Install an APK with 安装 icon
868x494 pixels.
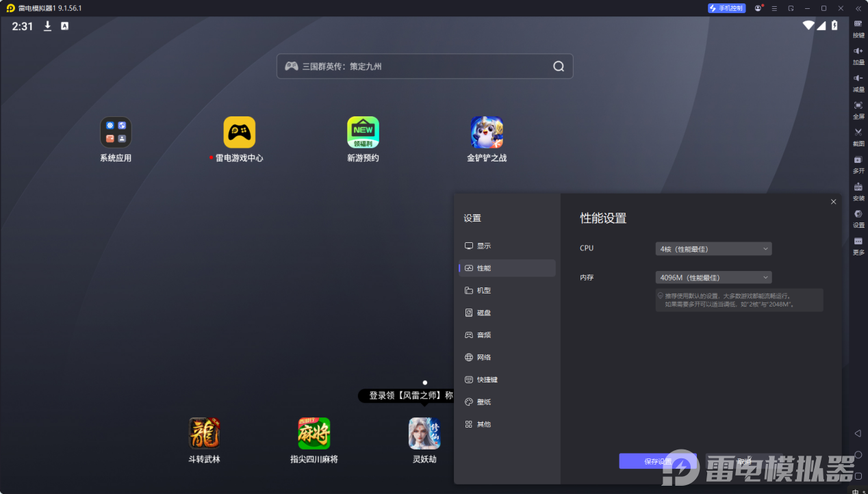click(858, 191)
